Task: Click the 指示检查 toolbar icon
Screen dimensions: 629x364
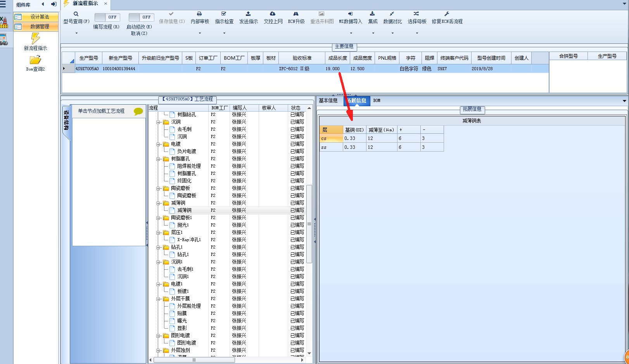Action: tap(224, 14)
